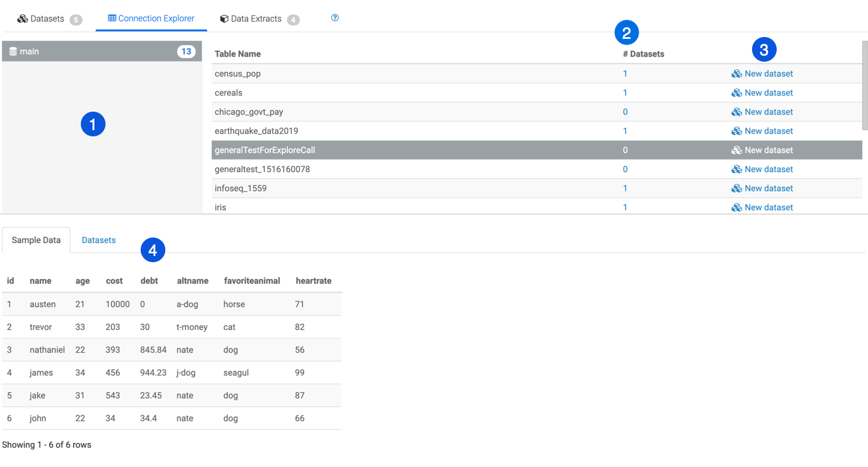Click the New dataset icon for cereals
The image size is (868, 467).
point(737,93)
